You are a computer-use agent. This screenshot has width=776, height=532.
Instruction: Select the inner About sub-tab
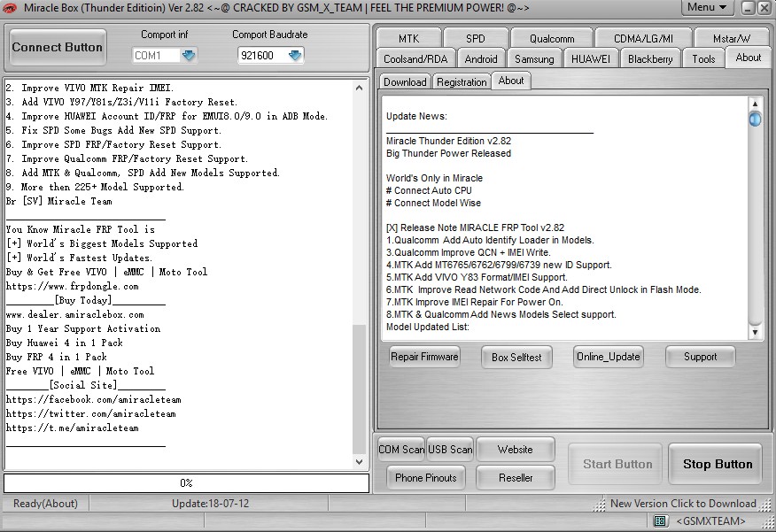coord(511,81)
